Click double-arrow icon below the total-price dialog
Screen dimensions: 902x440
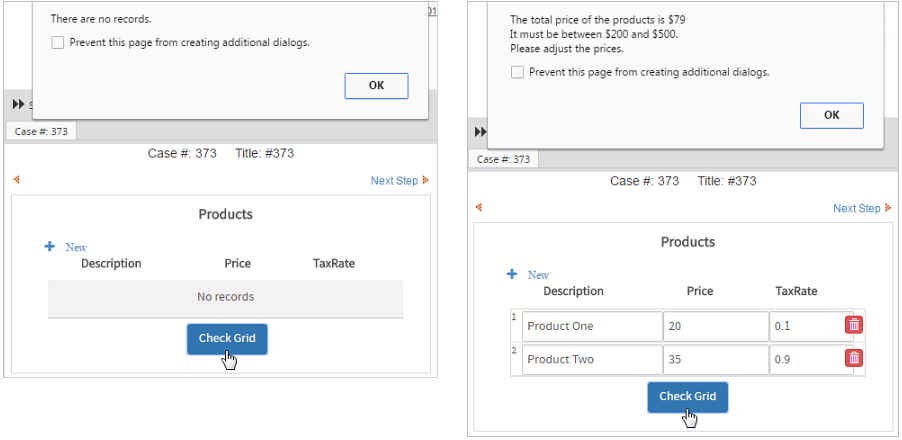[480, 132]
